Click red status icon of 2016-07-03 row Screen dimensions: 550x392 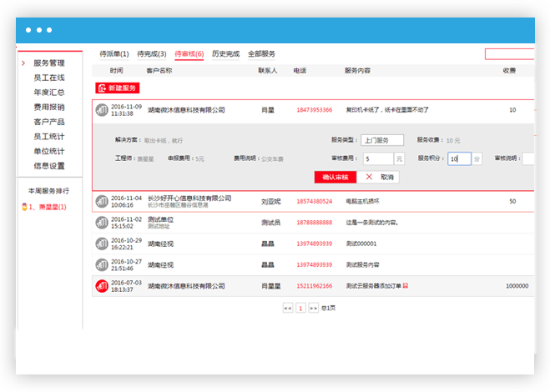coord(102,286)
